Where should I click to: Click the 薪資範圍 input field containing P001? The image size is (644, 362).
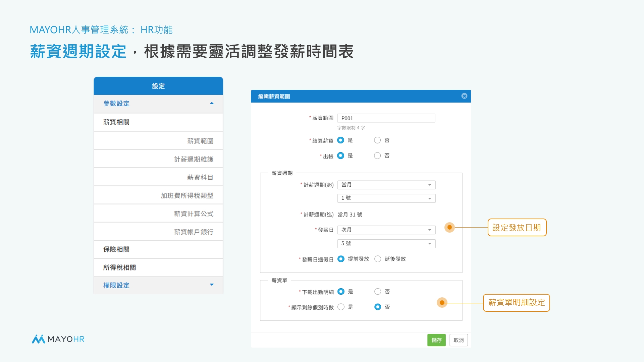point(386,118)
